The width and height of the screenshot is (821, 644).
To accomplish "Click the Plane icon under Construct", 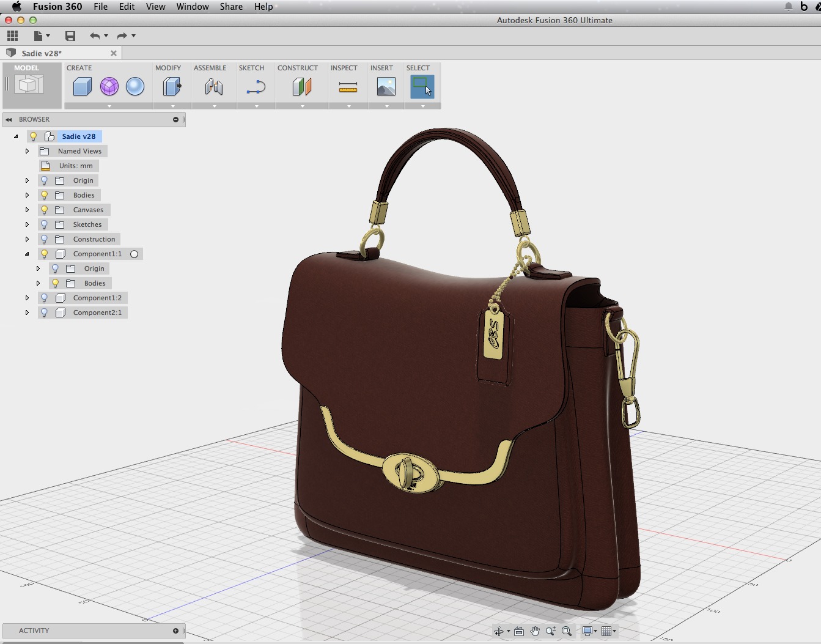I will coord(301,87).
